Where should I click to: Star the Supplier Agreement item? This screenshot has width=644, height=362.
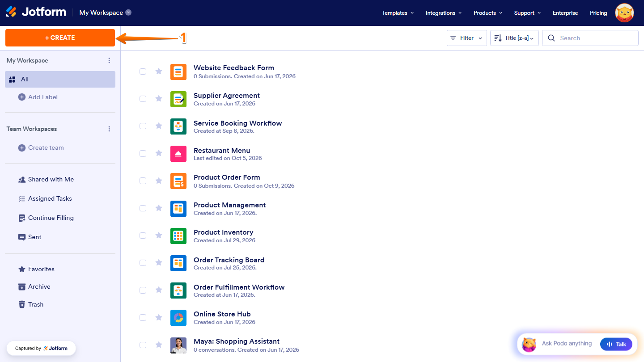coord(159,99)
